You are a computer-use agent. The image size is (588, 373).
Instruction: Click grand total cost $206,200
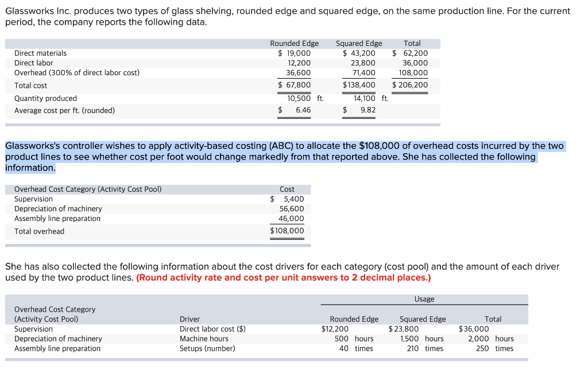(410, 85)
